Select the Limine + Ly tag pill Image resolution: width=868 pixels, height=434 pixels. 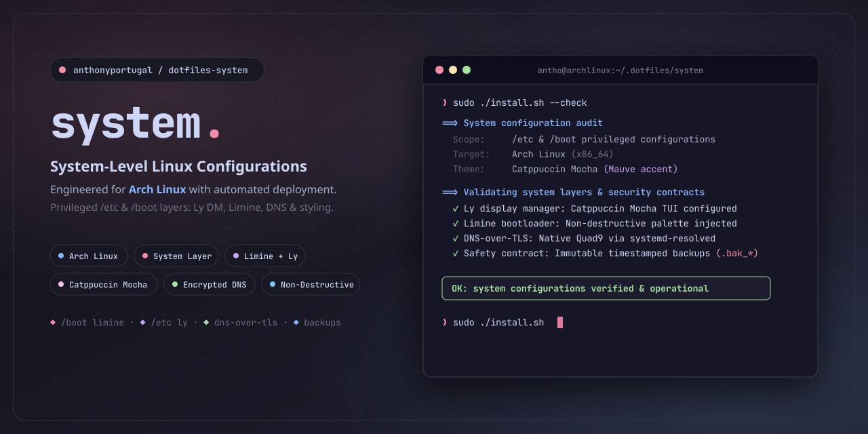265,256
